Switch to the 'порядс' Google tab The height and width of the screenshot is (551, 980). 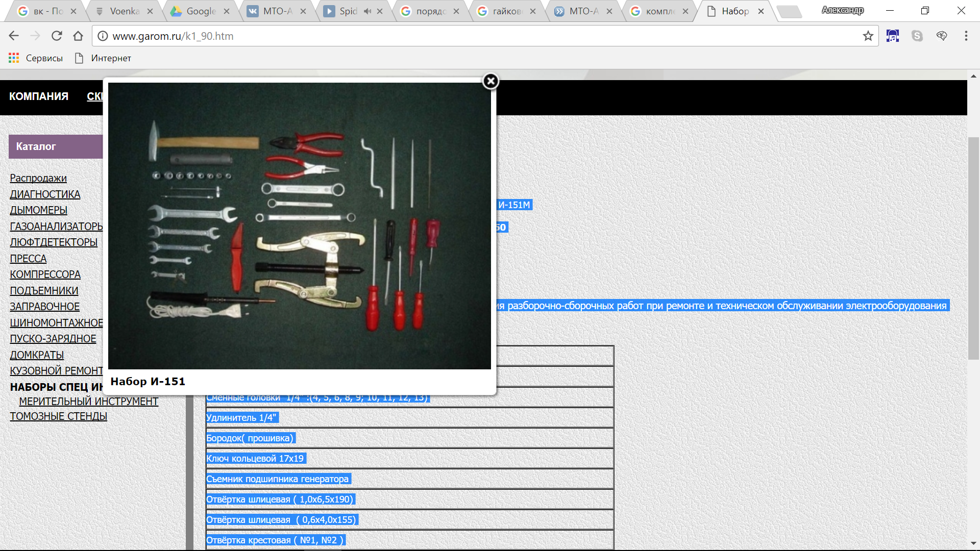(x=429, y=11)
